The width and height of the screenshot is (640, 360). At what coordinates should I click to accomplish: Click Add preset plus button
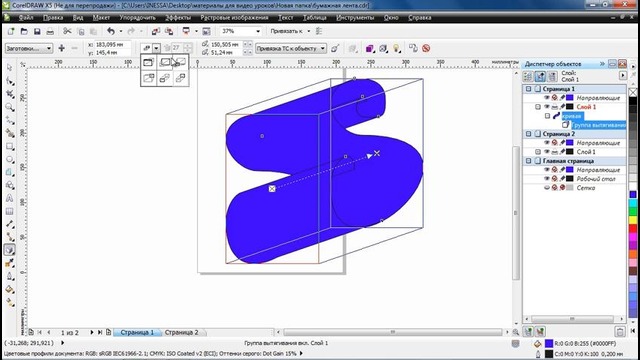click(62, 48)
